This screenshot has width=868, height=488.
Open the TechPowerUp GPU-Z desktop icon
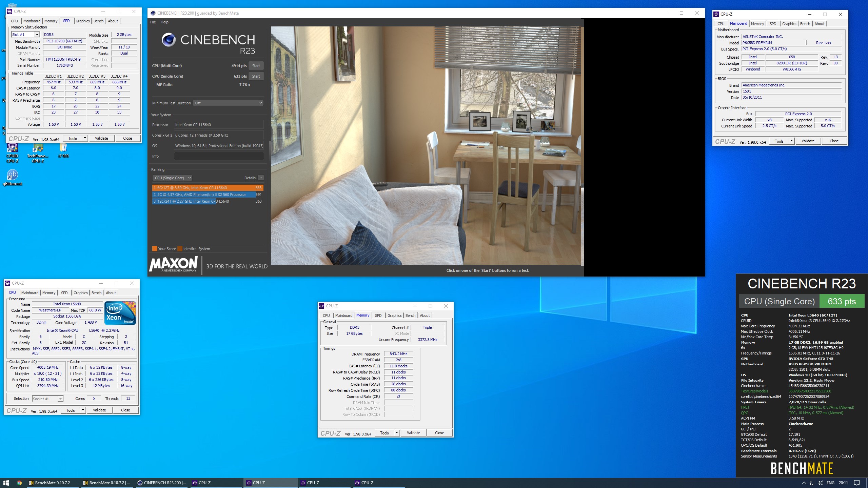click(x=38, y=152)
